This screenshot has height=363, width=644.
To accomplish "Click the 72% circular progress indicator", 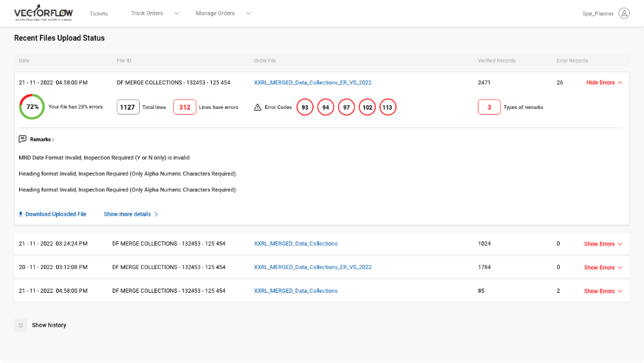I will point(32,107).
